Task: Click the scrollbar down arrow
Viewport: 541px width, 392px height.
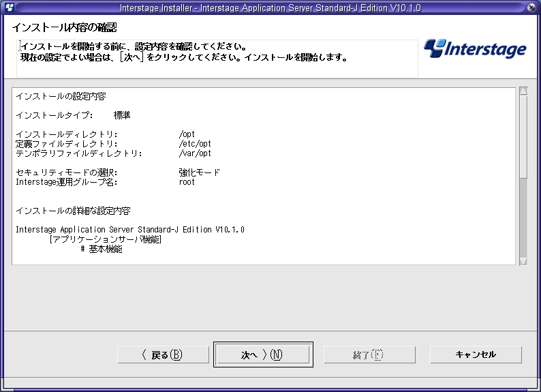Action: 523,262
